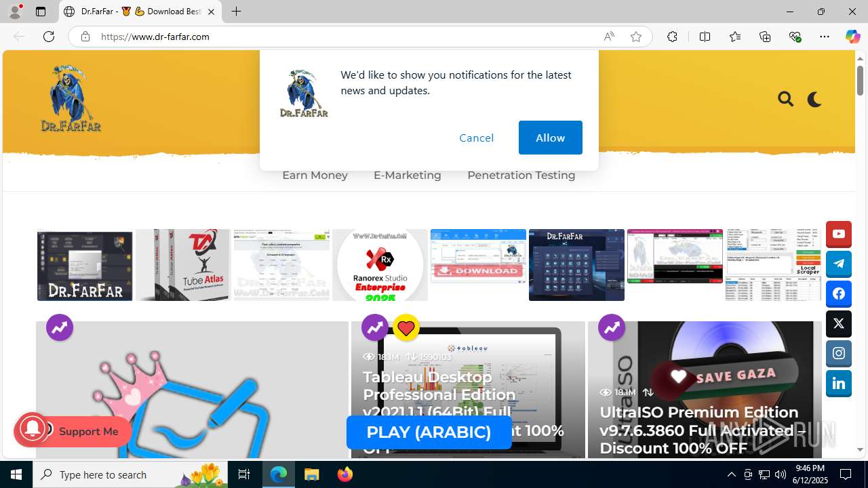
Task: Activate Read aloud icon in address bar
Action: [x=609, y=37]
